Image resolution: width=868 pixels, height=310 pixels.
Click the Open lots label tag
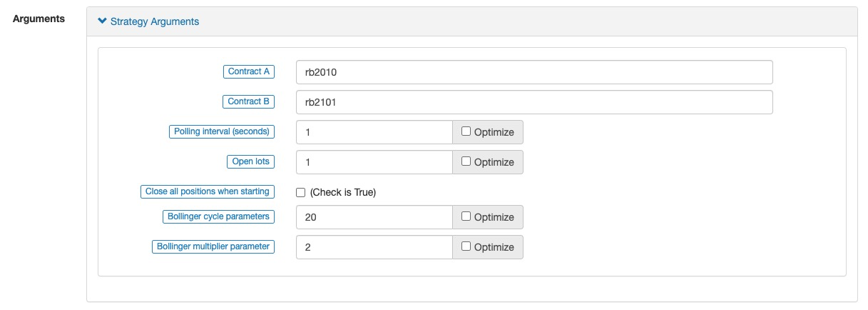(x=250, y=161)
